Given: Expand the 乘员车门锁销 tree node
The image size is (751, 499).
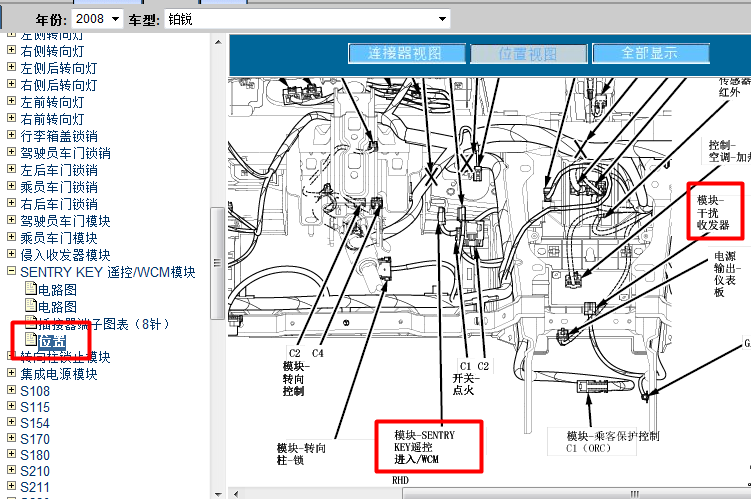Looking at the screenshot, I should pyautogui.click(x=11, y=186).
